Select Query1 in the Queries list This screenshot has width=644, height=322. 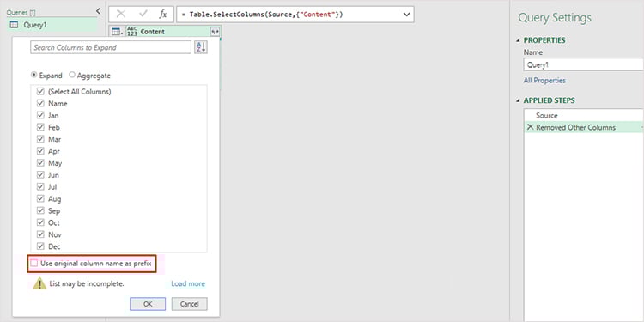coord(52,25)
